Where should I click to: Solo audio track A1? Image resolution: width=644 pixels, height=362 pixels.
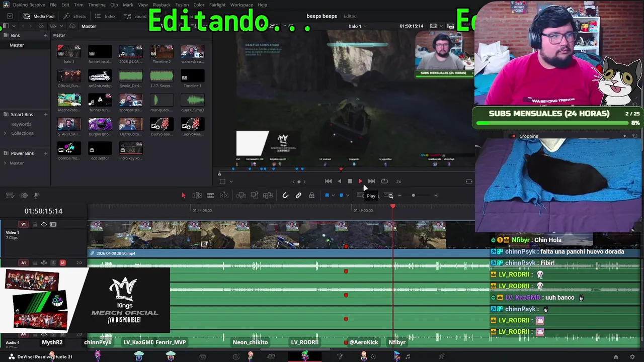tap(53, 263)
